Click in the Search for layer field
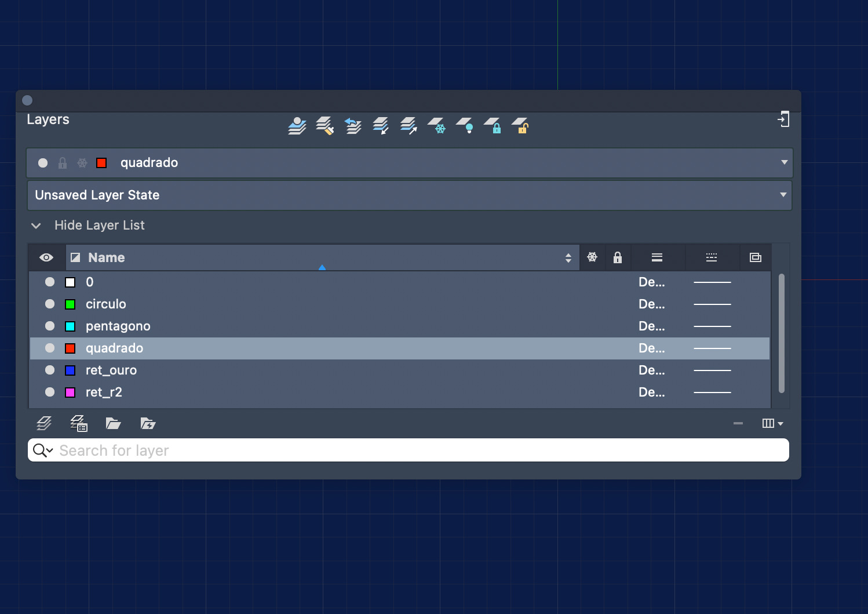868x614 pixels. (409, 450)
